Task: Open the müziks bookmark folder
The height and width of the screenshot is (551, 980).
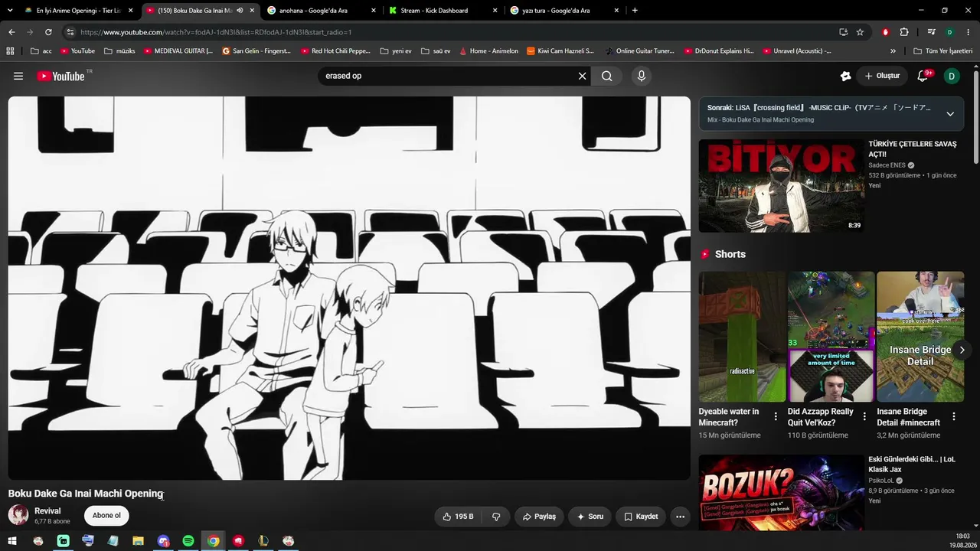Action: pyautogui.click(x=119, y=51)
